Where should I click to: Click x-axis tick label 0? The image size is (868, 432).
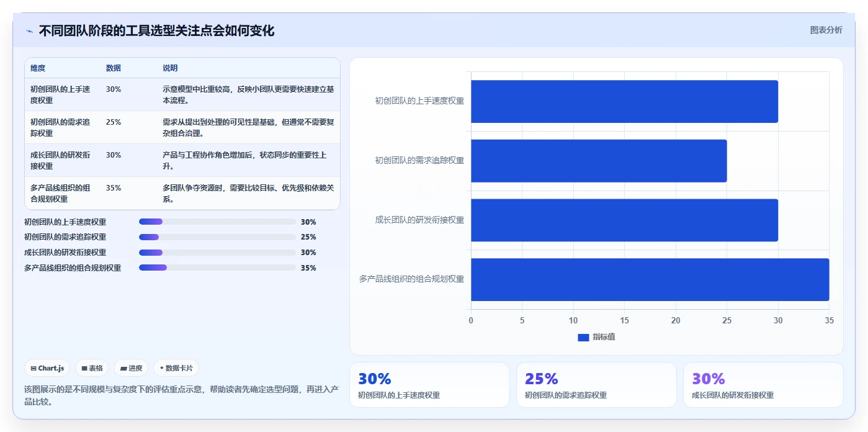pyautogui.click(x=471, y=320)
